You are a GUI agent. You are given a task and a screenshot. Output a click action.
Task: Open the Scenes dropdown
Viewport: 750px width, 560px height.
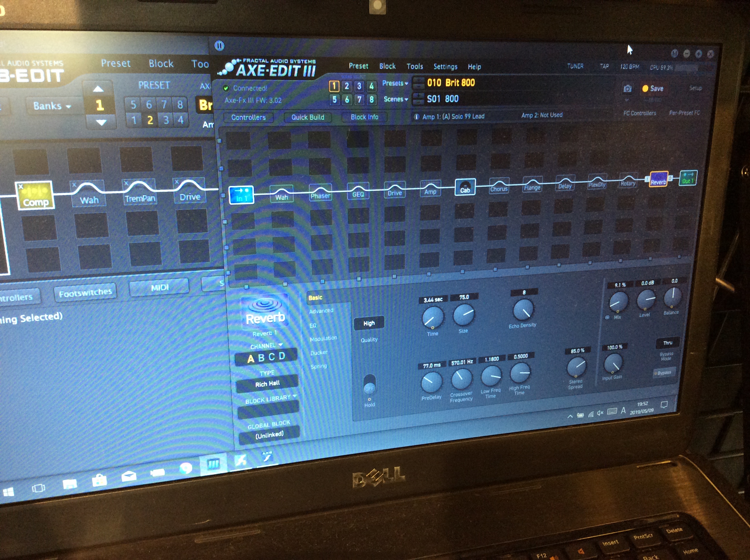point(396,99)
